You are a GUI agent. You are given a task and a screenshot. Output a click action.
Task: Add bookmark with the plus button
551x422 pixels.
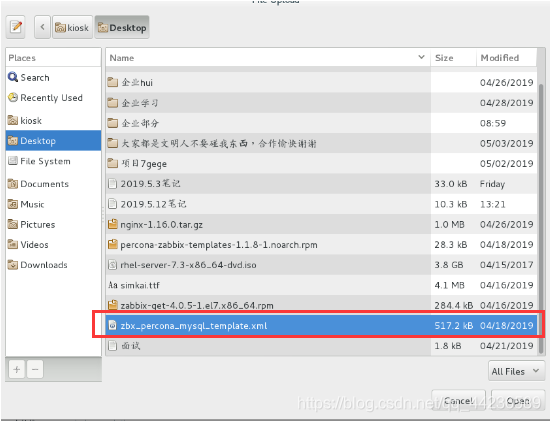click(x=17, y=369)
